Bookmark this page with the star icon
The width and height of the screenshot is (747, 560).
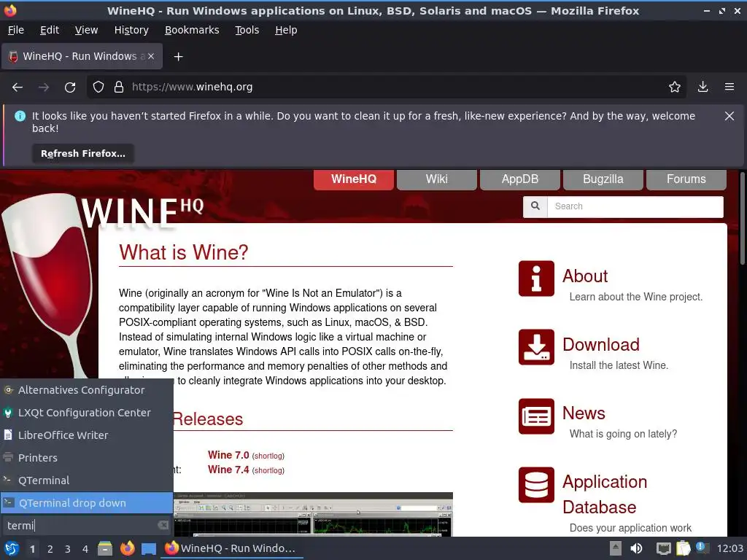[x=675, y=87]
